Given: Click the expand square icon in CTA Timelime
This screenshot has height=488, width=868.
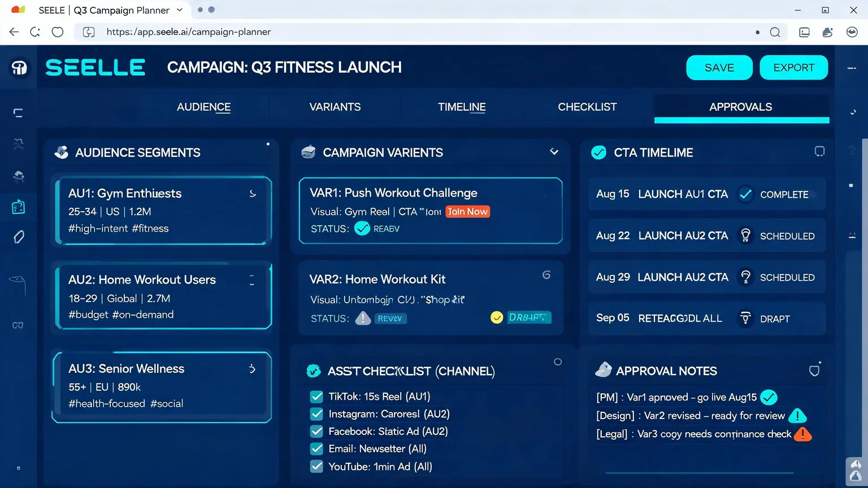Looking at the screenshot, I should [819, 151].
